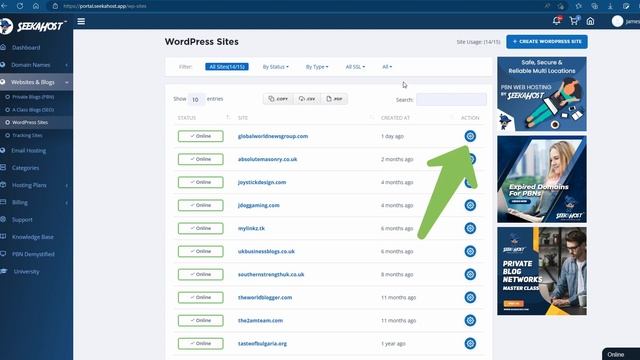
Task: Open globalworldnewsgroup.com site link
Action: [273, 136]
